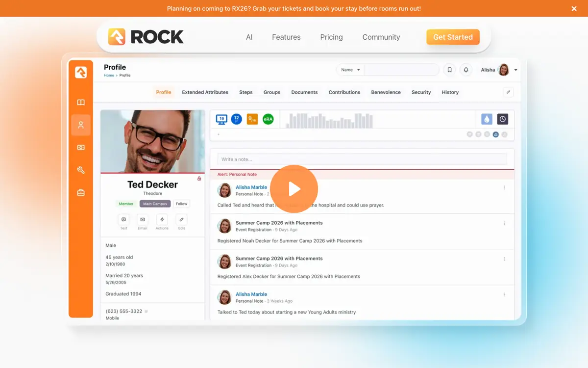Open the AI nav menu item
The height and width of the screenshot is (368, 588).
point(249,37)
